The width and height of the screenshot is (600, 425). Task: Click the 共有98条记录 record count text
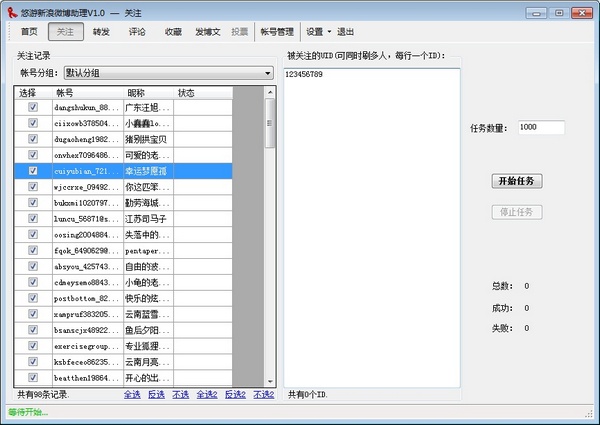(x=43, y=394)
